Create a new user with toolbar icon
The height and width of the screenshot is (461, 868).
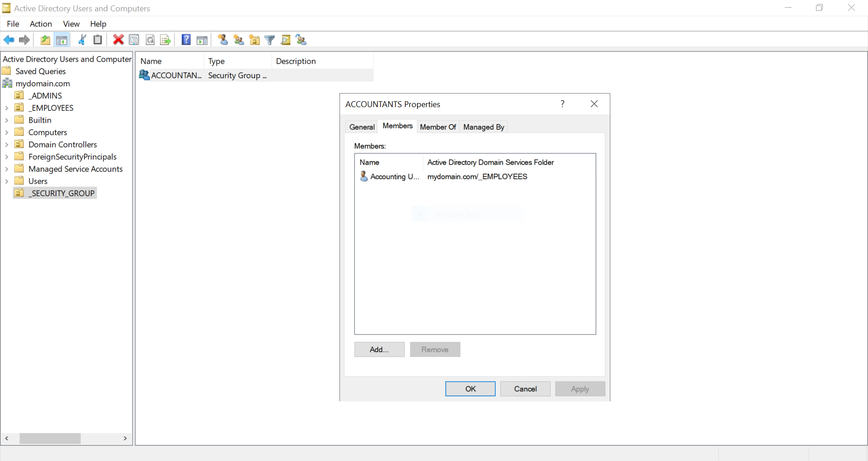[222, 40]
